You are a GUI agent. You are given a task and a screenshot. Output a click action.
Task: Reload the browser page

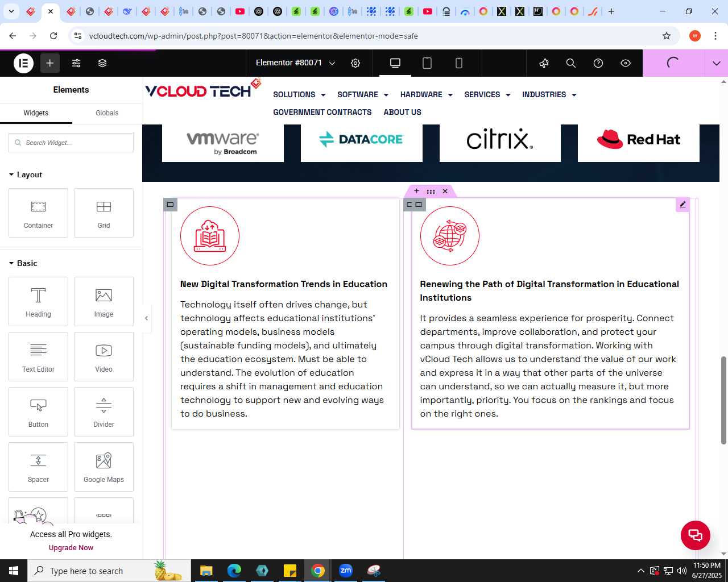[53, 36]
